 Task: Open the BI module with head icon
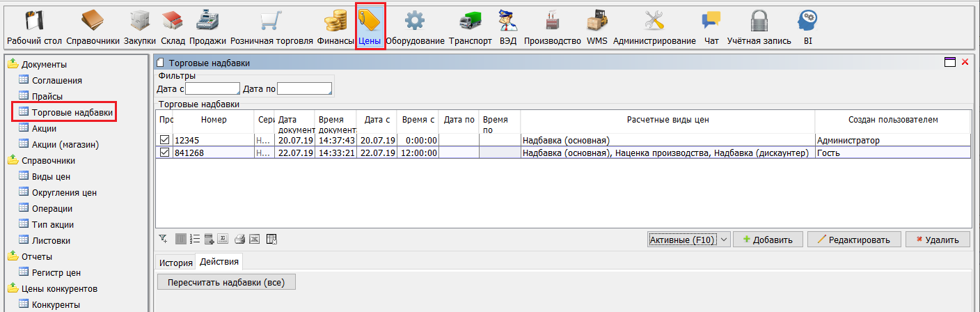807,28
